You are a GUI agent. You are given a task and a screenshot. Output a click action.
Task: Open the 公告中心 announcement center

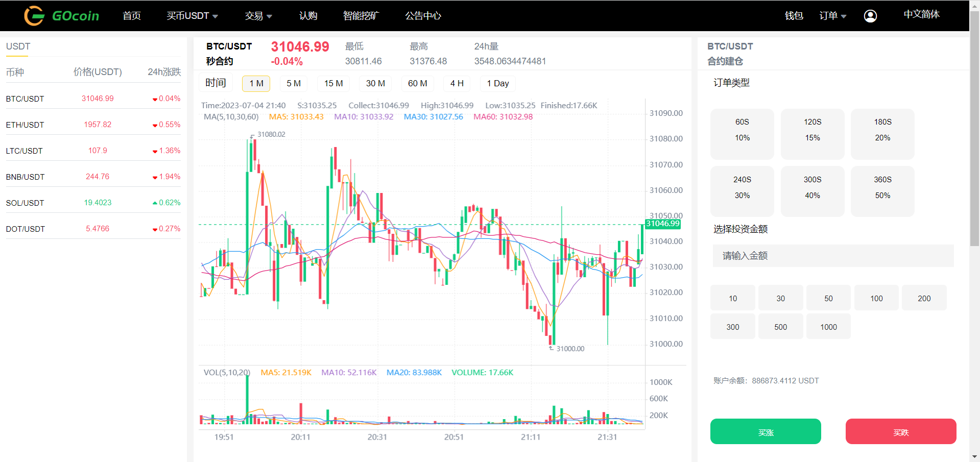(x=423, y=16)
